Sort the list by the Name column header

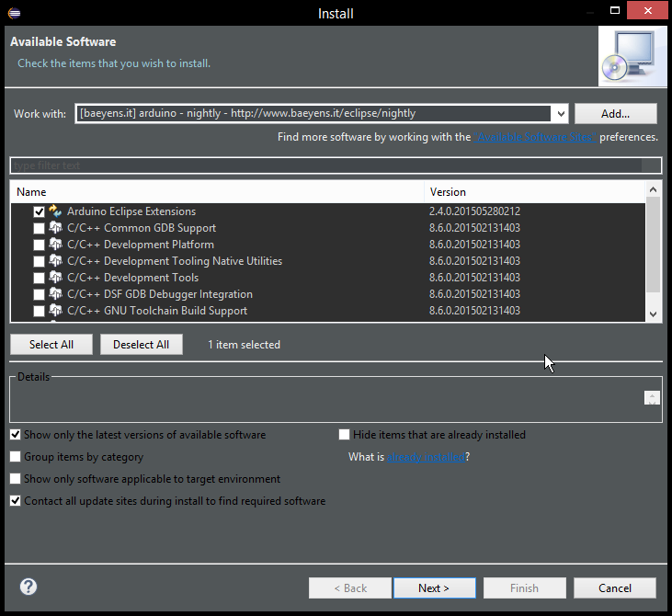[217, 191]
